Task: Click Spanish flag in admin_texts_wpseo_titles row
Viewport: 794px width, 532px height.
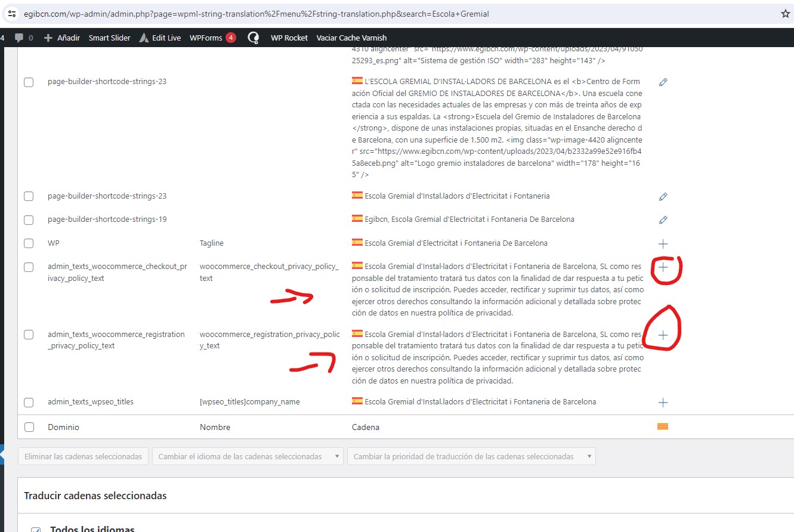Action: tap(357, 401)
